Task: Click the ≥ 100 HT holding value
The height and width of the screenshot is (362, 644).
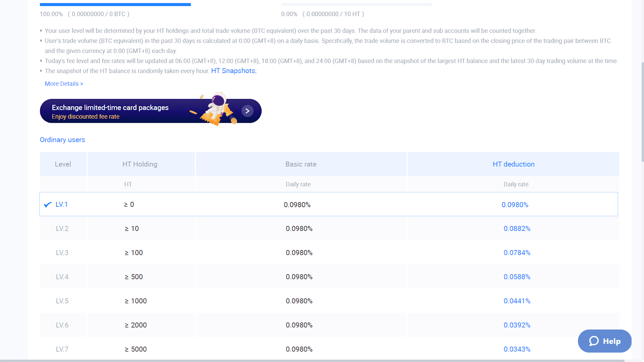Action: coord(134,253)
